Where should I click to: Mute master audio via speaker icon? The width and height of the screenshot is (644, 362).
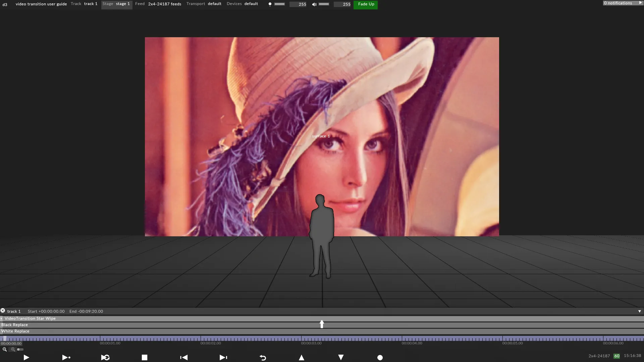click(314, 4)
